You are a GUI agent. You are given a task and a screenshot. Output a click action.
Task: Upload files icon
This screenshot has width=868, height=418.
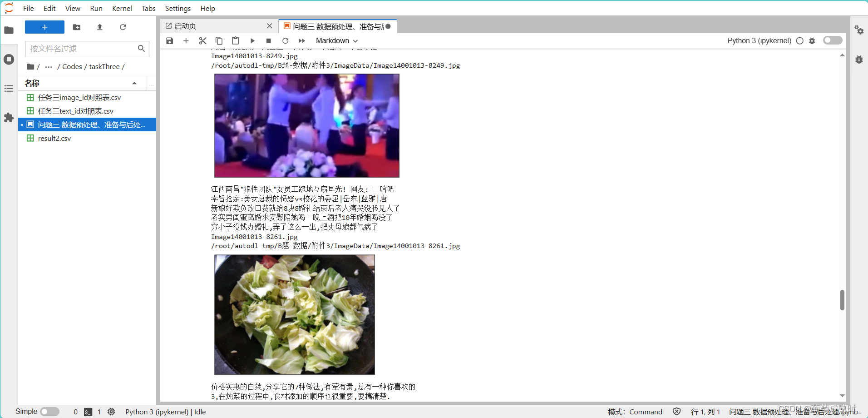click(x=100, y=27)
